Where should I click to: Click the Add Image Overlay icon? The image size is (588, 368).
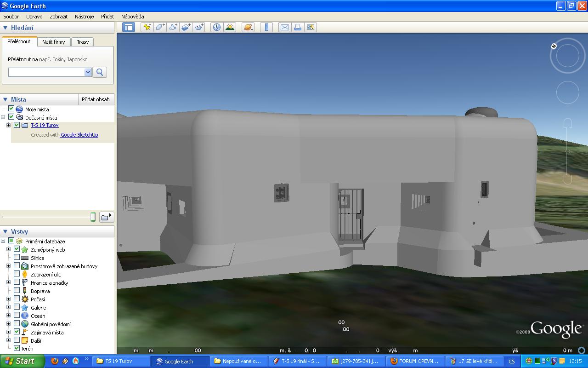click(186, 27)
